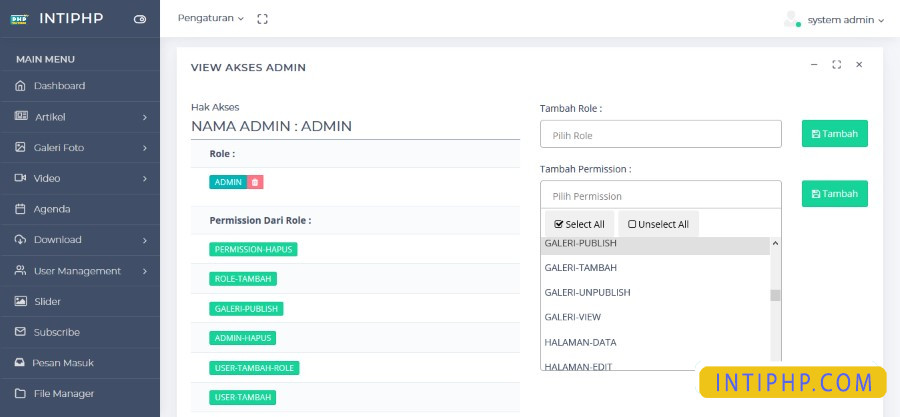
Task: Click Tambah button next to Pilih Role
Action: pos(834,134)
